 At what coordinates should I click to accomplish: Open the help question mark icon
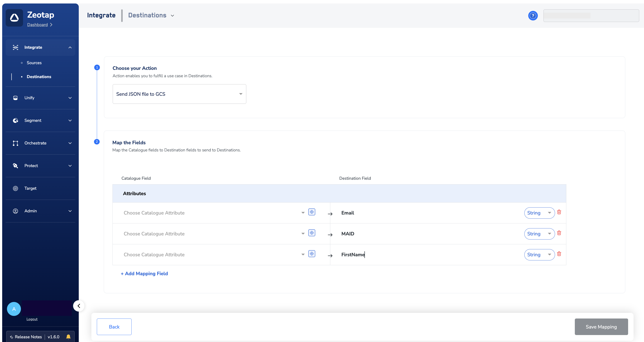(533, 16)
